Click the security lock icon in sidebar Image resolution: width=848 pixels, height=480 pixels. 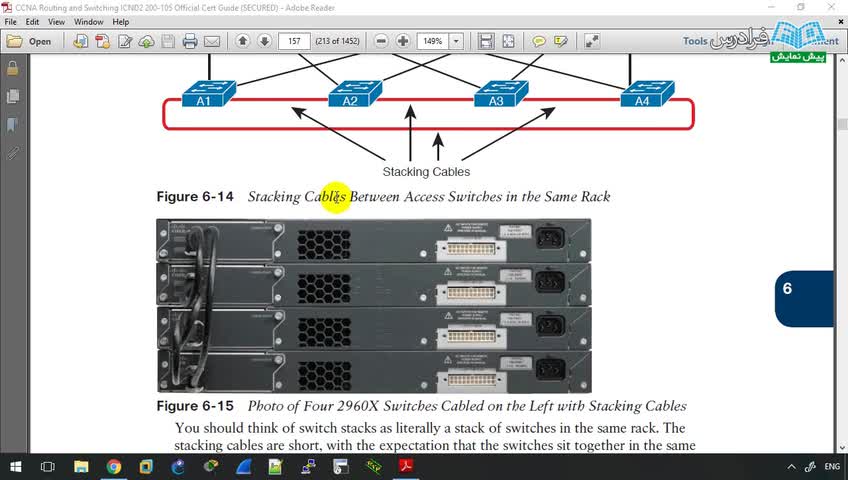(x=12, y=69)
